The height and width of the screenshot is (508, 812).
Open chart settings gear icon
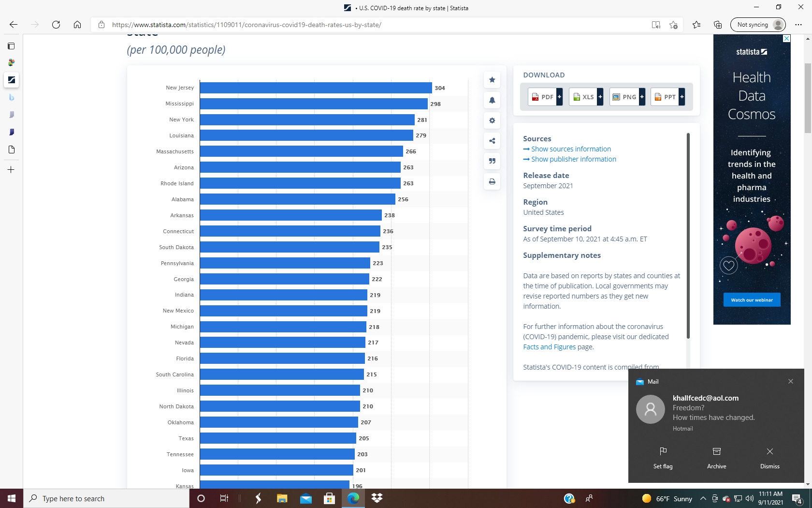492,120
